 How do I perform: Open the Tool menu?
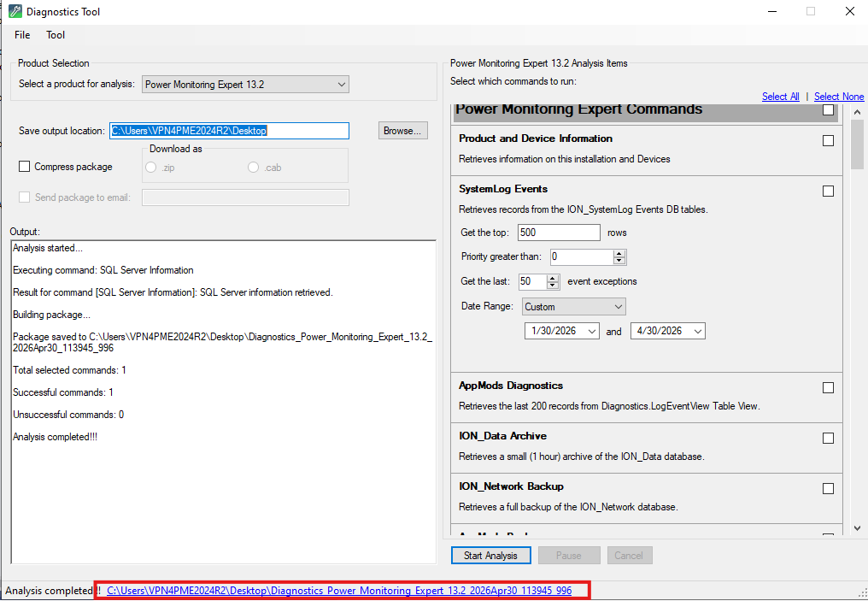[56, 35]
